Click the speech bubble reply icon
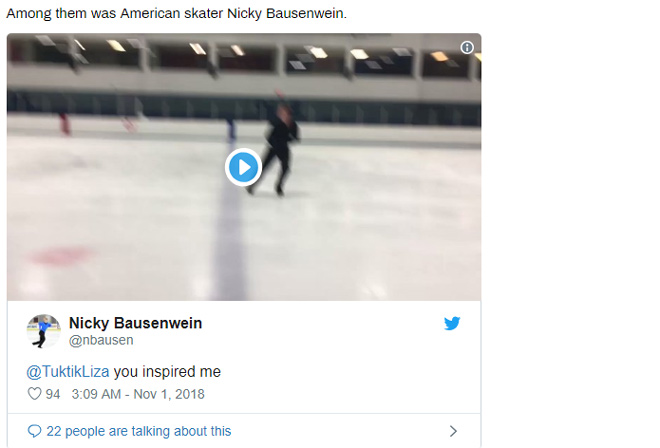The width and height of the screenshot is (660, 448). (35, 431)
